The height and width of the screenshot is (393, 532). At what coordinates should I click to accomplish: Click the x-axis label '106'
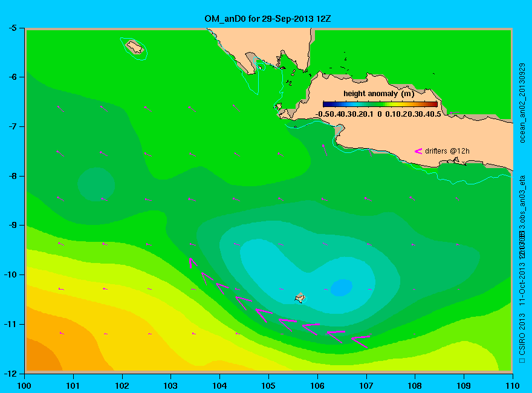coord(317,386)
